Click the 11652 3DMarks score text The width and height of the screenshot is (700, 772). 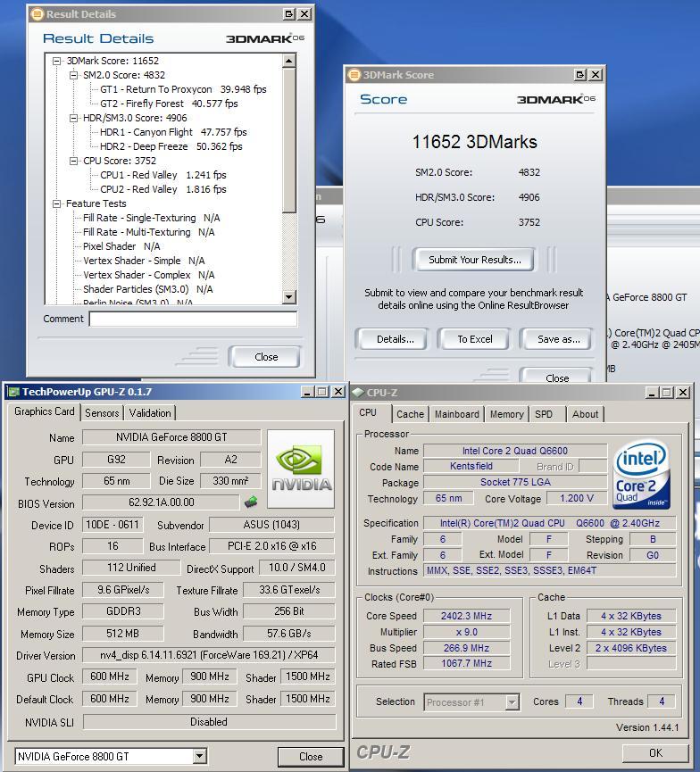click(x=474, y=142)
